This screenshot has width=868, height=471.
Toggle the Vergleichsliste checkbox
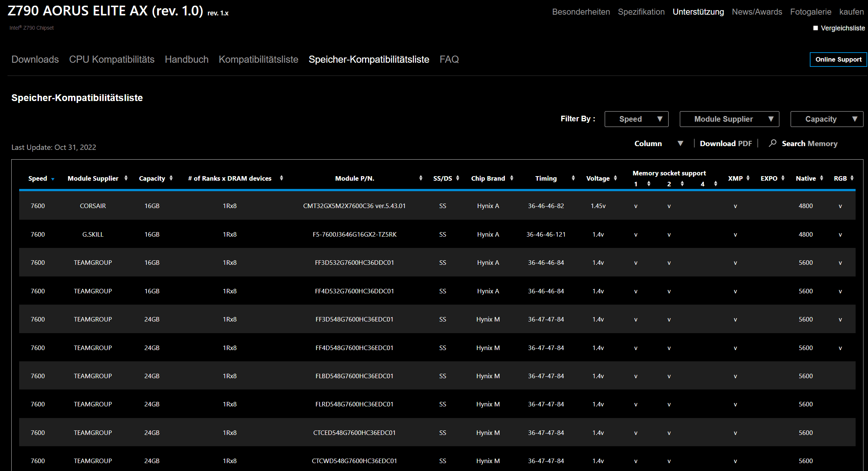(815, 28)
